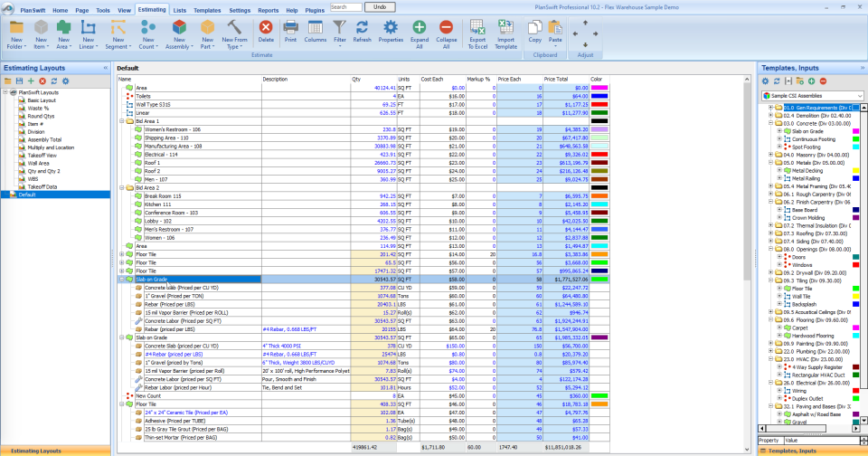Open the Templates menu tab
Screen dimensions: 868x456
(207, 10)
